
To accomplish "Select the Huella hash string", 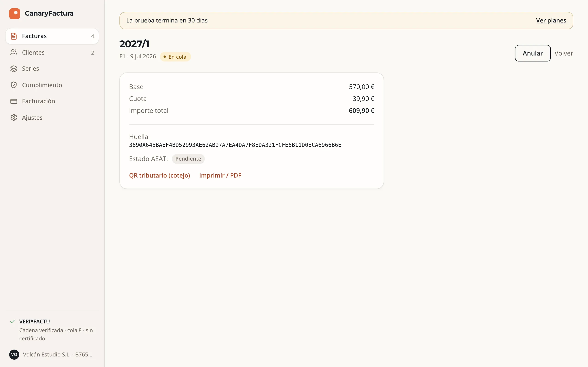I will 235,145.
